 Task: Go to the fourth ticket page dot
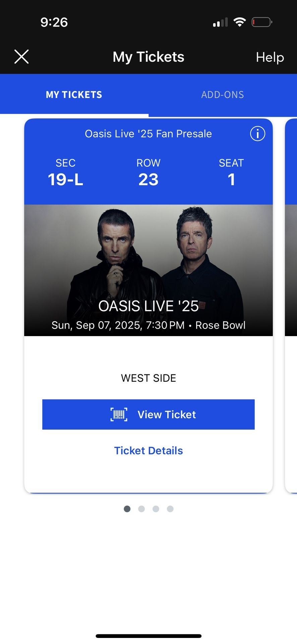point(170,509)
